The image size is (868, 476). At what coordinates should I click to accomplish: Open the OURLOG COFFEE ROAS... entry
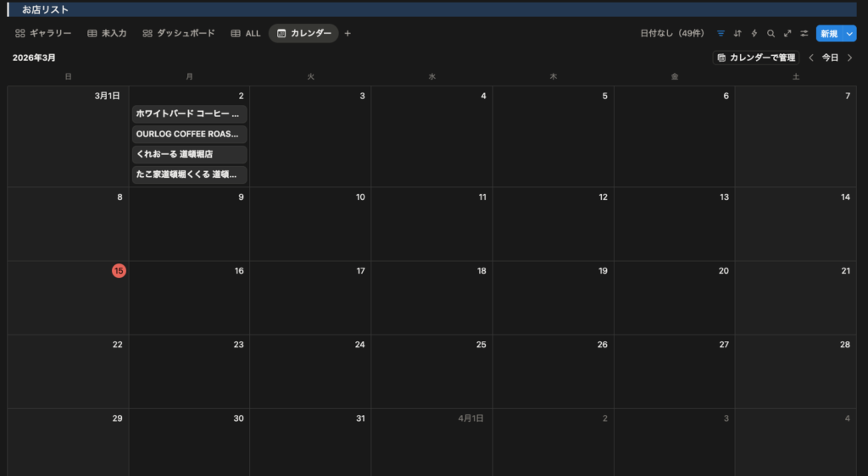click(189, 134)
